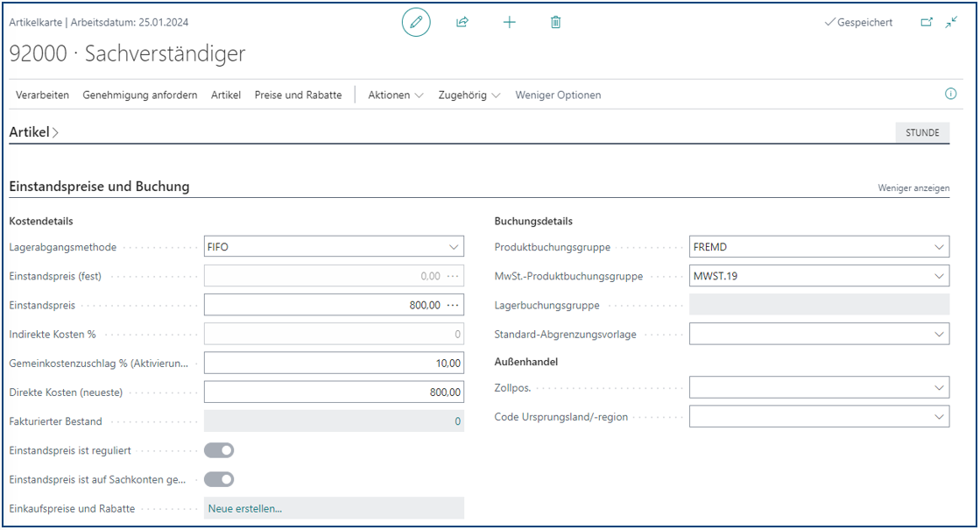The width and height of the screenshot is (980, 530).
Task: Click Direkte Kosten (neueste) field
Action: 335,392
